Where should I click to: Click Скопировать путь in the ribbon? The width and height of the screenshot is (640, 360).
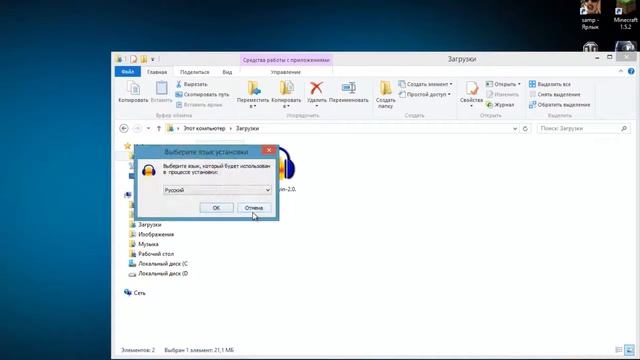(202, 94)
